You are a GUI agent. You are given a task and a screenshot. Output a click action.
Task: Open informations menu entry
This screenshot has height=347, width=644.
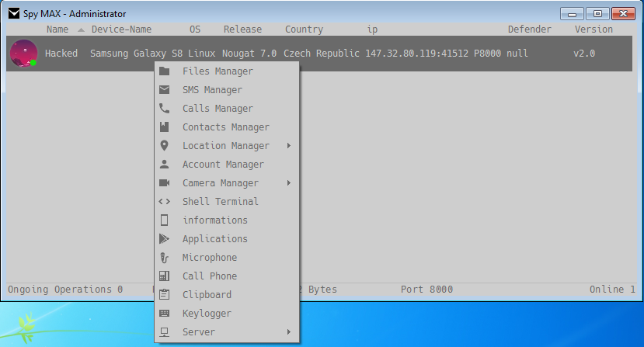pyautogui.click(x=227, y=220)
